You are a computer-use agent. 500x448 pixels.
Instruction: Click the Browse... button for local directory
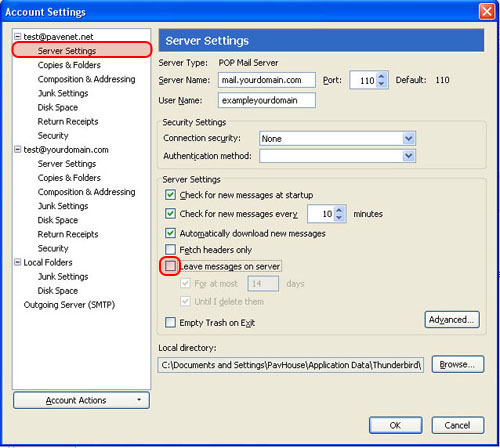458,364
